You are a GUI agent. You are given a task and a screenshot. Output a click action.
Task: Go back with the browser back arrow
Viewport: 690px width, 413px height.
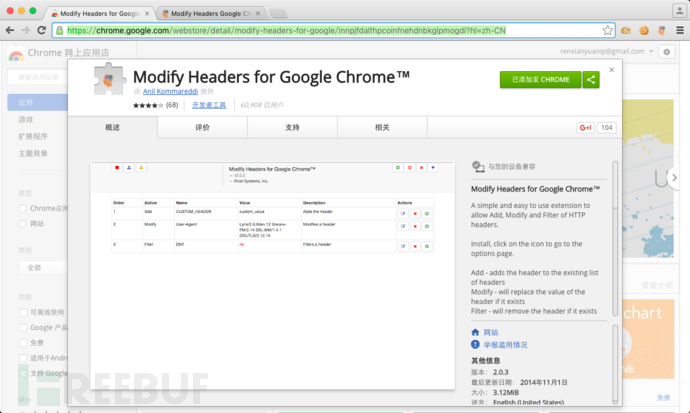[x=10, y=30]
